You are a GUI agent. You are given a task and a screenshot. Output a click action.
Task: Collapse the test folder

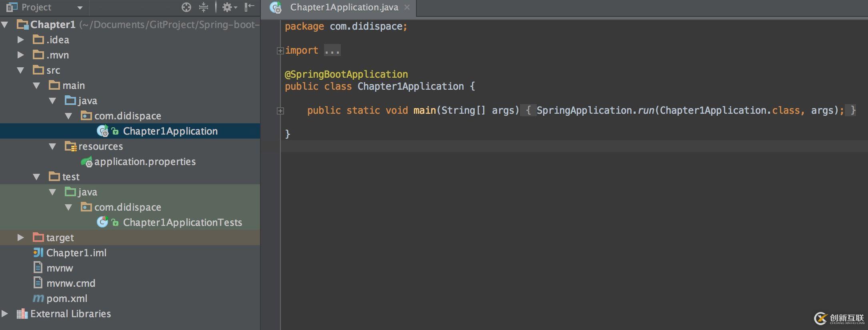point(37,177)
